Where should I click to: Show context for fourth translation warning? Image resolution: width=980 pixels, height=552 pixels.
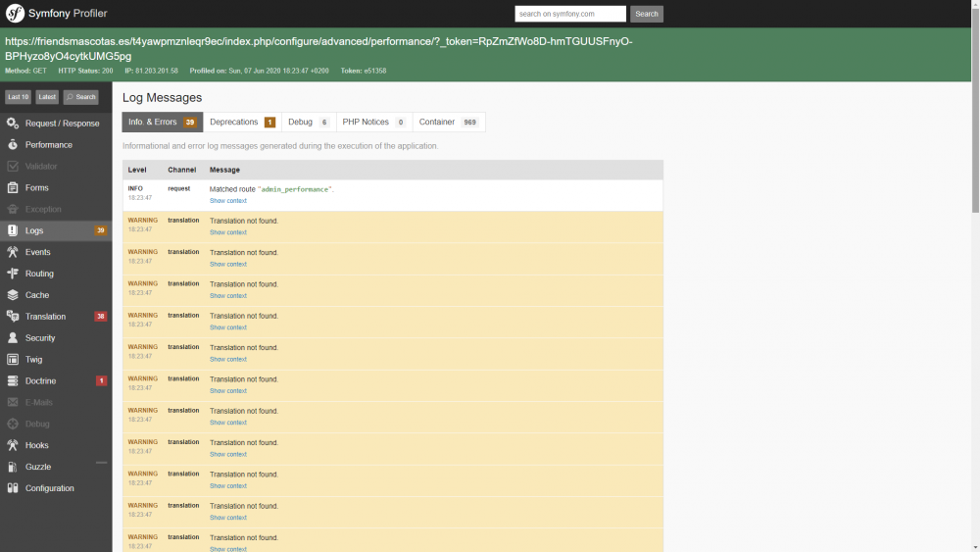click(x=228, y=327)
